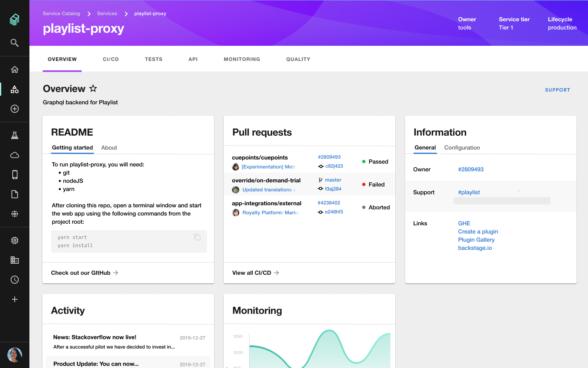Copy the yarn commands with the copy icon
The width and height of the screenshot is (588, 368).
[x=197, y=237]
